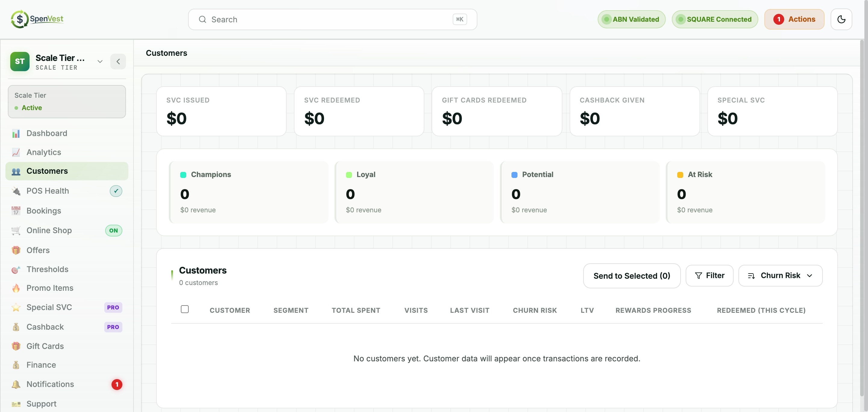Click the Loyal green color swatch

pyautogui.click(x=349, y=175)
